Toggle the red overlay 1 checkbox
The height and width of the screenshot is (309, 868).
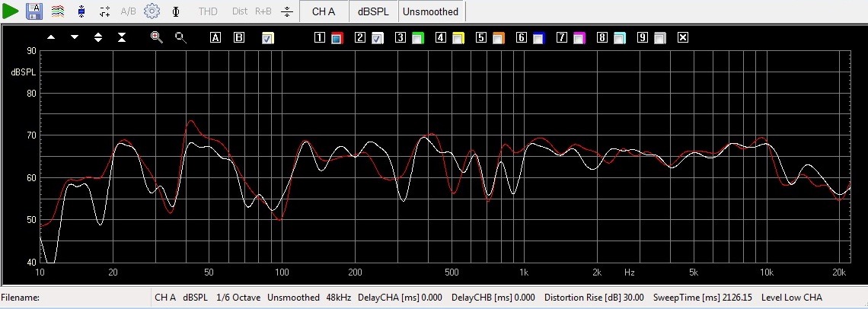click(337, 37)
